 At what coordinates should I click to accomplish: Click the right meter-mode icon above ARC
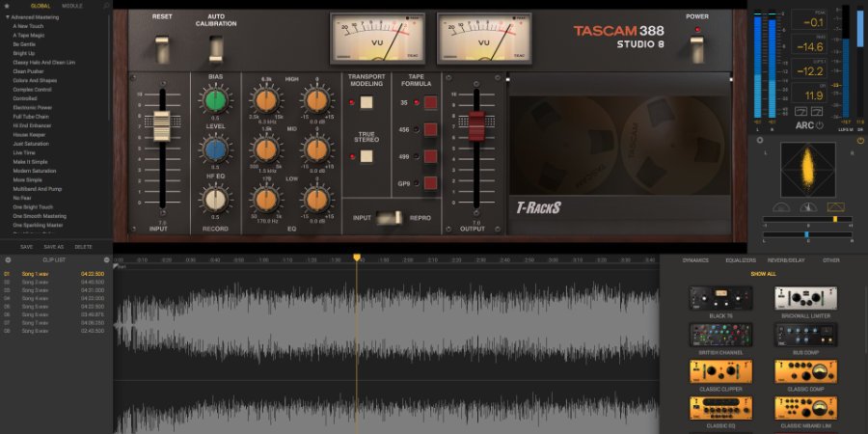coord(817,111)
